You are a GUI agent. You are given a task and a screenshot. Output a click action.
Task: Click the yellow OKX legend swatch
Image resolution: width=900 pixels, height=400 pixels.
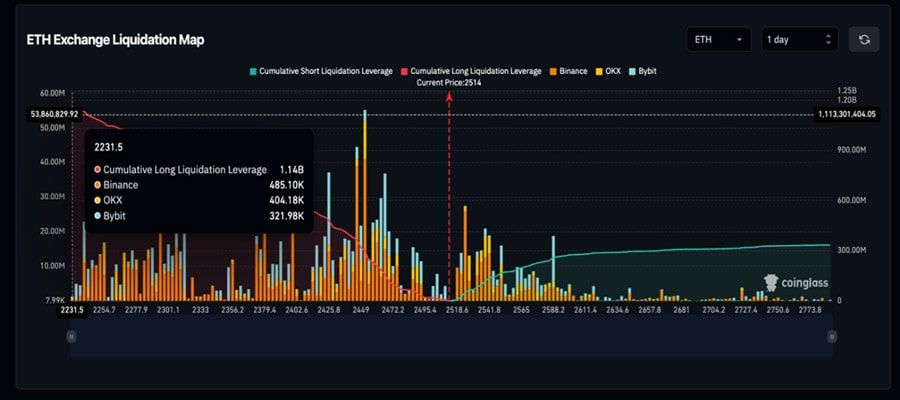coord(599,72)
